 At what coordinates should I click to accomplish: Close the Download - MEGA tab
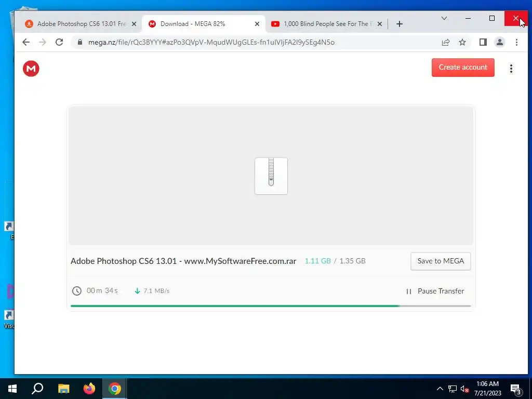tap(257, 24)
